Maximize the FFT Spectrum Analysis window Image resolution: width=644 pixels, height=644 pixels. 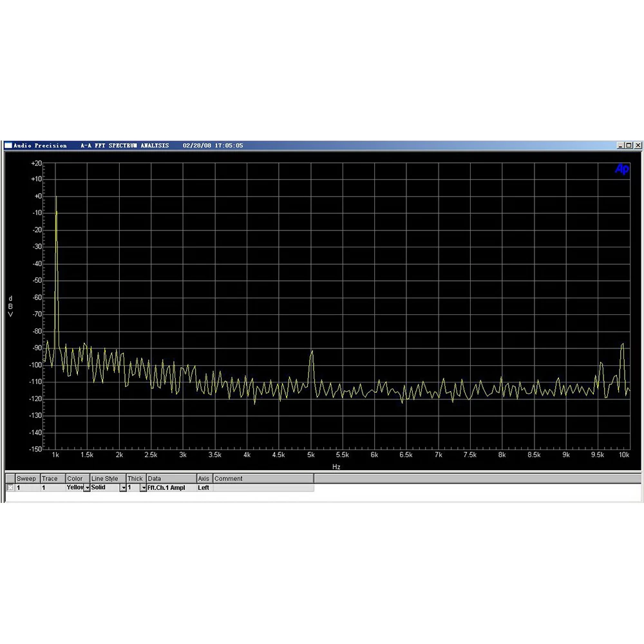coord(629,146)
